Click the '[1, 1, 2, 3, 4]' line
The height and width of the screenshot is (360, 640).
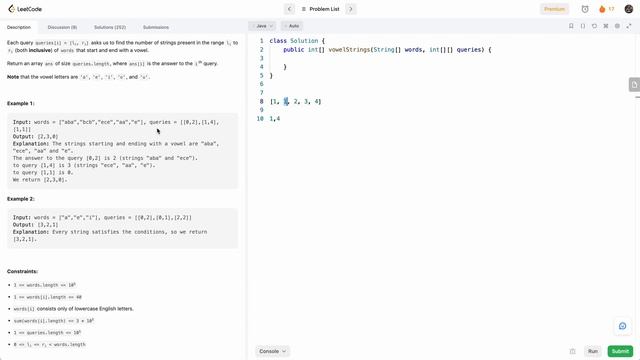pos(296,102)
